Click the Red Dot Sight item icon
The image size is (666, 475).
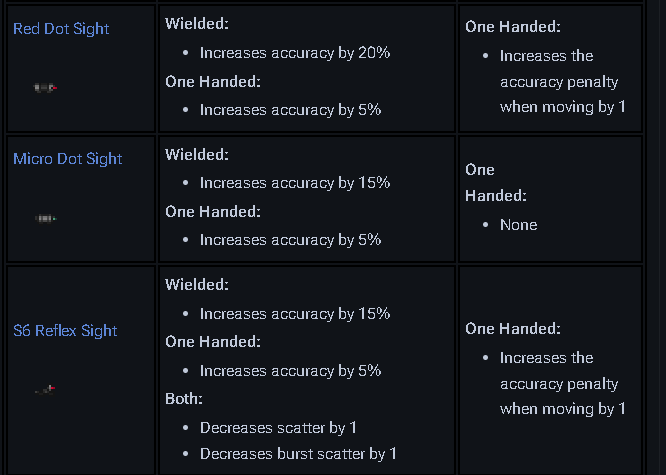point(45,89)
